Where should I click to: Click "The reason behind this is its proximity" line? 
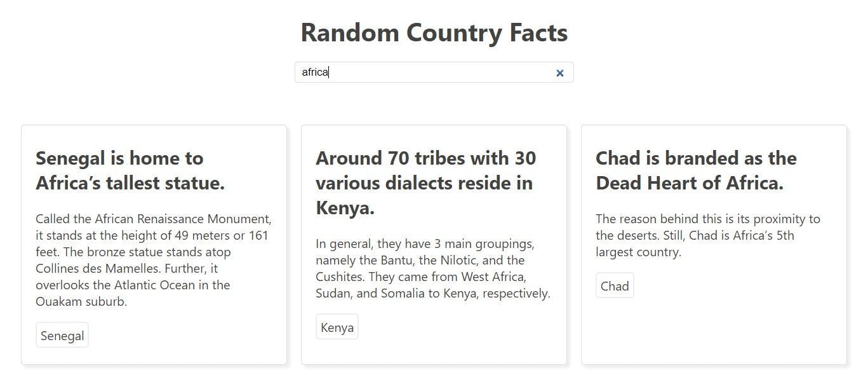(708, 219)
